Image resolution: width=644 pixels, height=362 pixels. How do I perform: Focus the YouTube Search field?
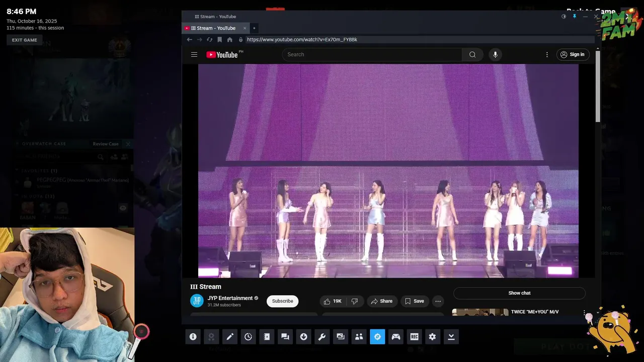point(372,55)
